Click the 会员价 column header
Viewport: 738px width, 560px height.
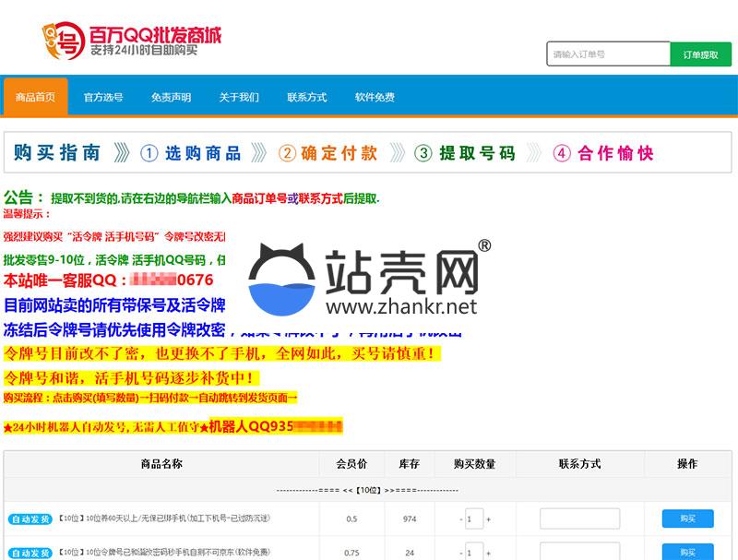pos(351,464)
